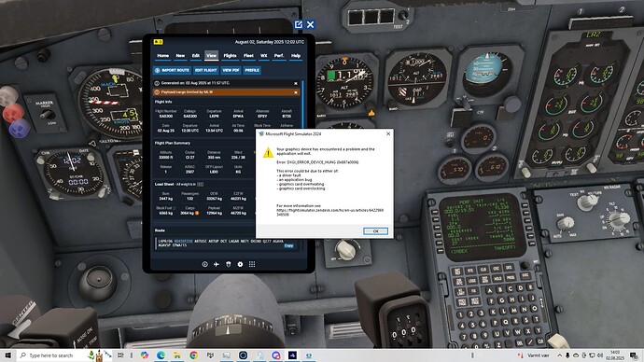Open Task View in the taskbar

pyautogui.click(x=120, y=355)
